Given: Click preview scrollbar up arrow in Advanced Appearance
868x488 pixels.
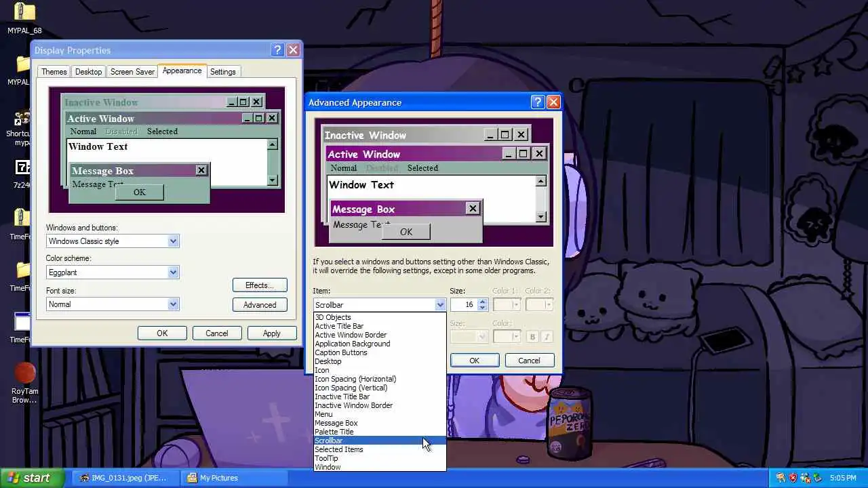Looking at the screenshot, I should tap(540, 181).
